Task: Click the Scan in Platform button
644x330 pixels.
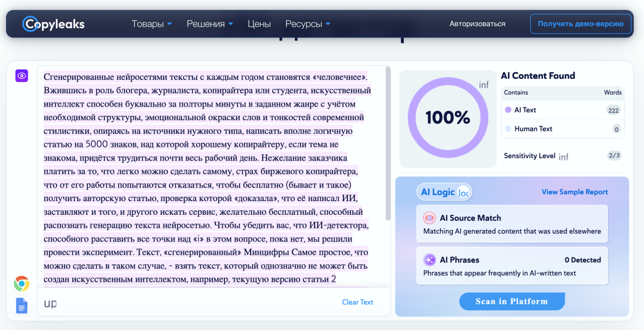Action: (x=512, y=301)
